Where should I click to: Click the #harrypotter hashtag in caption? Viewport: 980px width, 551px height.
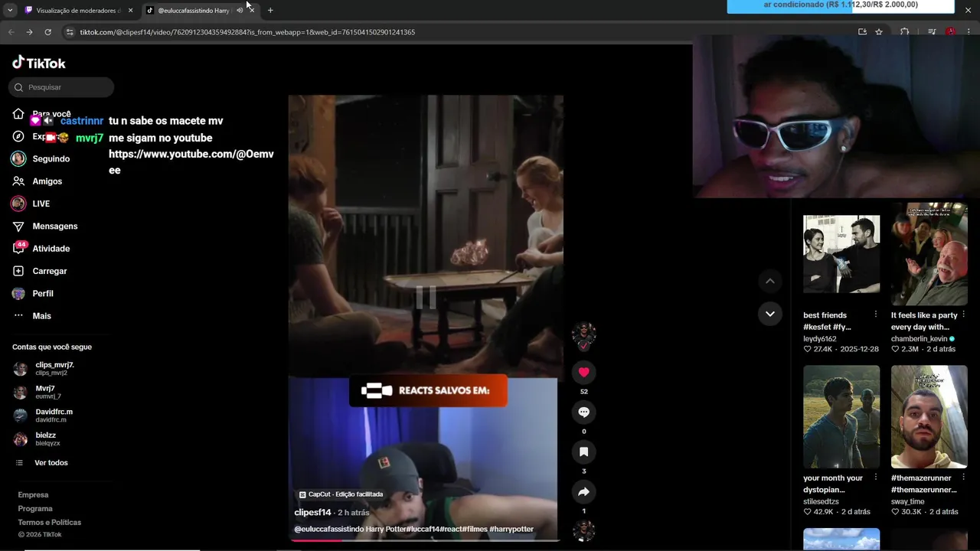coord(511,530)
